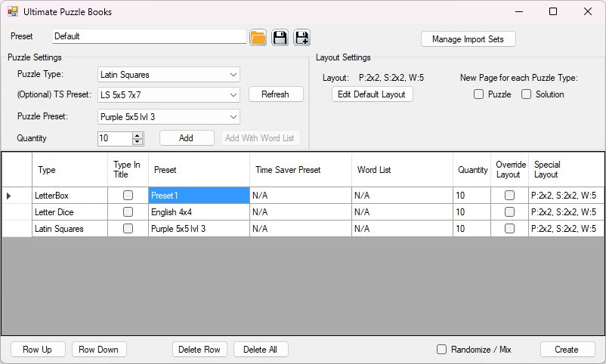Open preset using the folder icon
Screen dimensions: 606x364
258,38
